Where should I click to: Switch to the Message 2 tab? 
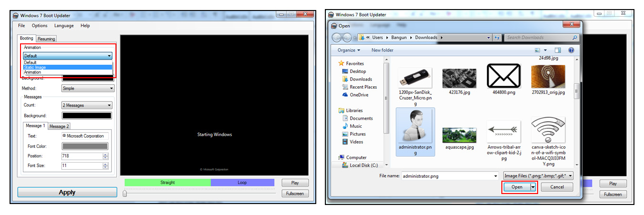[x=60, y=126]
